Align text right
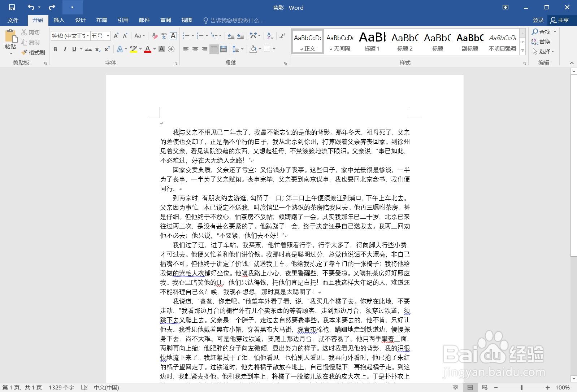The height and width of the screenshot is (392, 577). 205,49
